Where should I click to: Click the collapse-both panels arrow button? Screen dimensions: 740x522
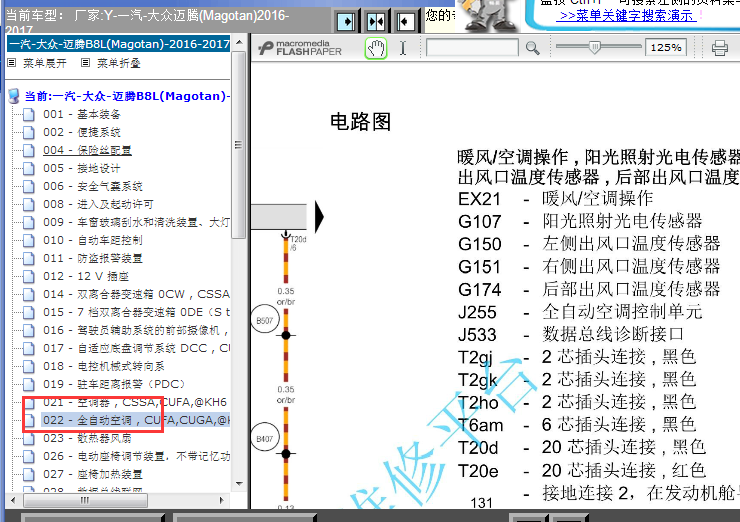click(x=376, y=21)
